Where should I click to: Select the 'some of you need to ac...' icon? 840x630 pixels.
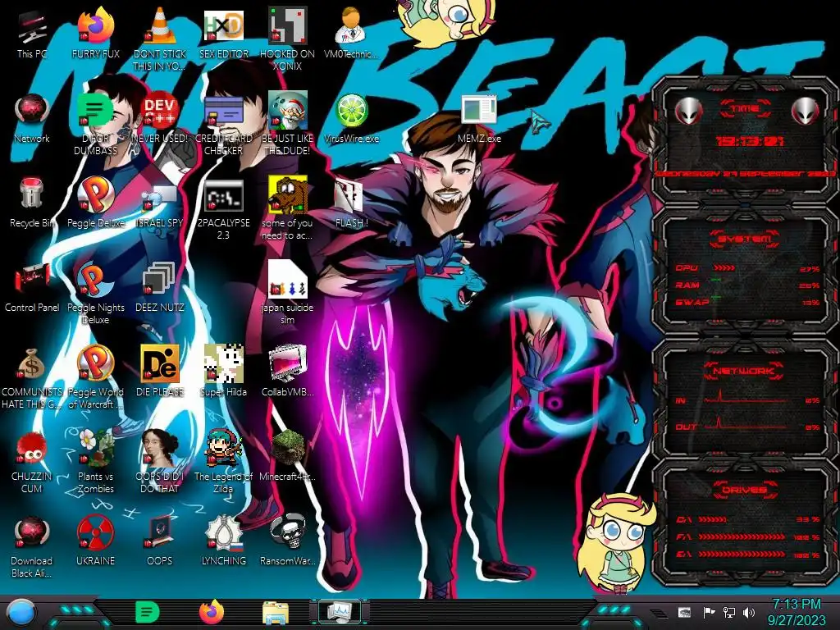287,208
